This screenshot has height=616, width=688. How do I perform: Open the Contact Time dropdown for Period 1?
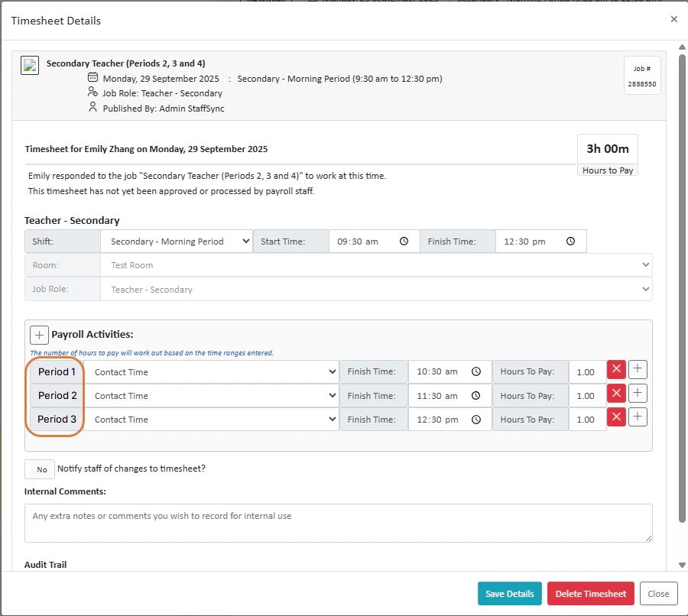coord(213,371)
